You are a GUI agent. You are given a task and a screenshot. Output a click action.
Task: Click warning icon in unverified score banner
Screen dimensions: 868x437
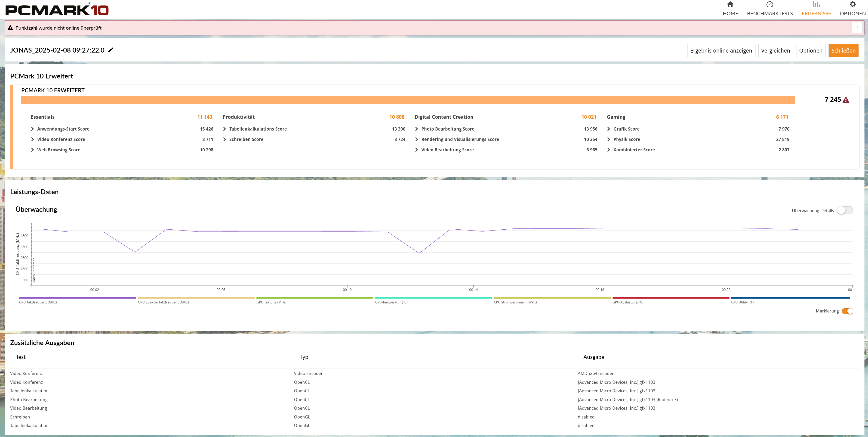pos(10,28)
